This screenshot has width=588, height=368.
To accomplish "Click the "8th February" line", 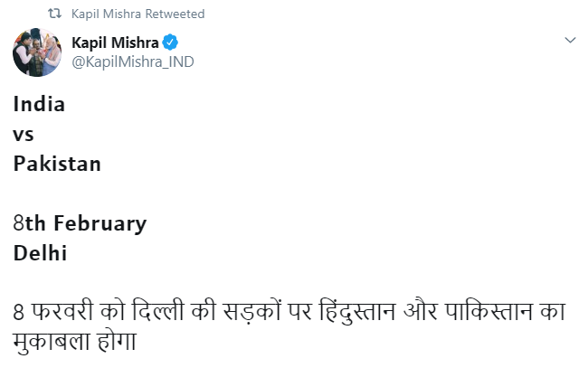I will tap(80, 223).
